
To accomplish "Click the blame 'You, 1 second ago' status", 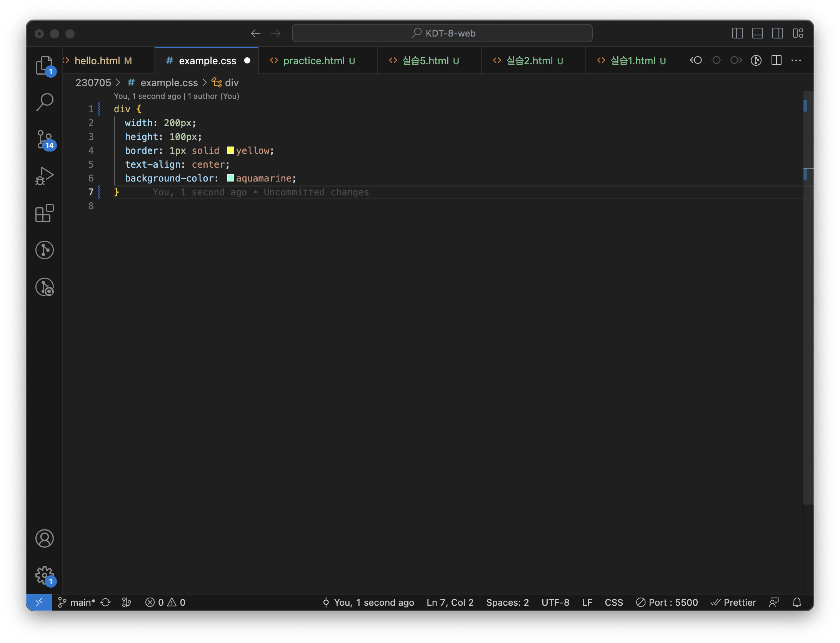I will [x=368, y=602].
